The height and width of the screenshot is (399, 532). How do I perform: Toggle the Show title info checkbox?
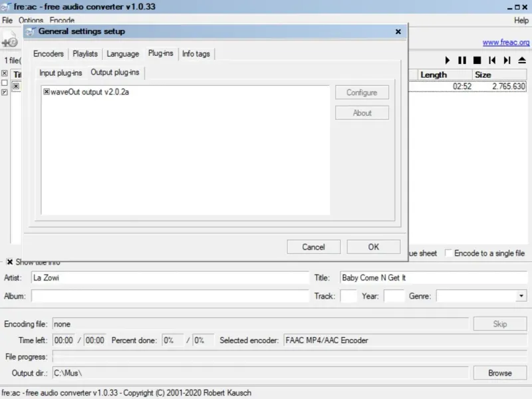tap(10, 262)
